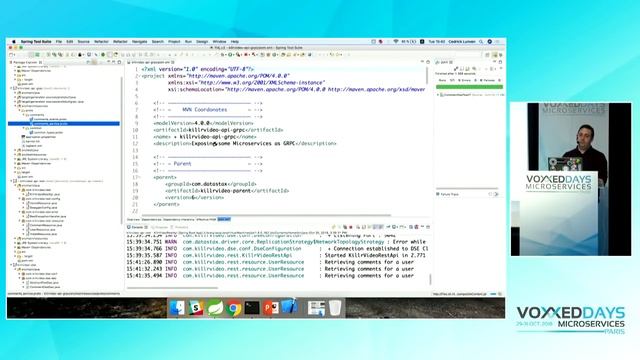Switch to the Overview tab of POM editor

133,220
